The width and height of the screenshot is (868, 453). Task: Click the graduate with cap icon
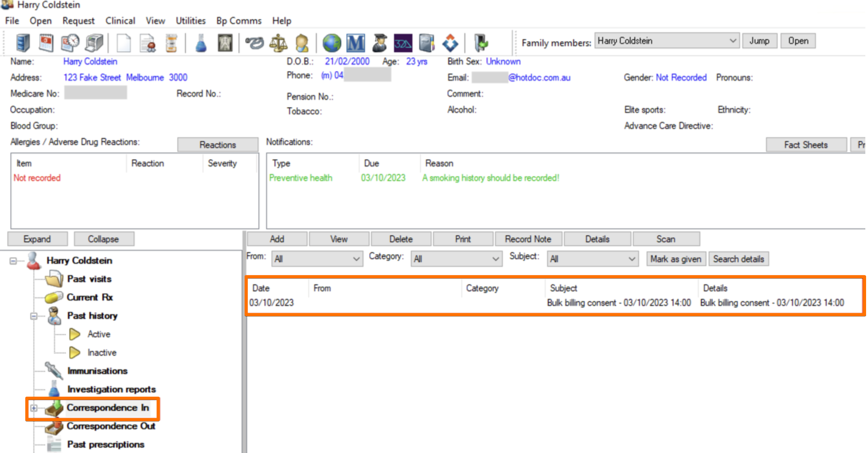click(x=380, y=43)
